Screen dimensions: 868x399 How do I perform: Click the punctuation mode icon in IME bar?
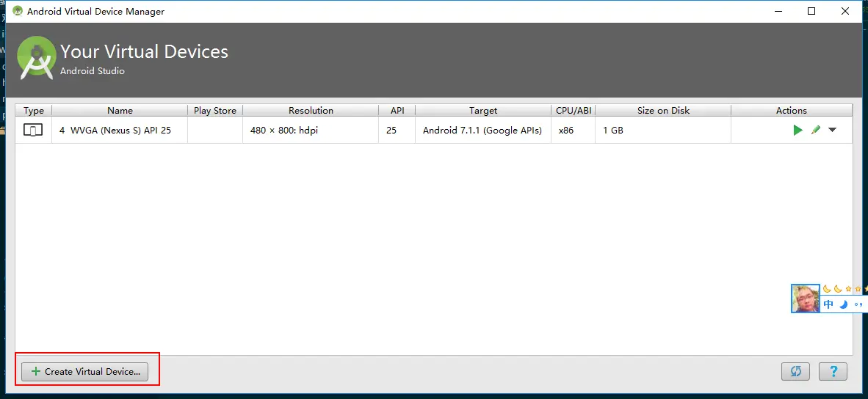858,304
